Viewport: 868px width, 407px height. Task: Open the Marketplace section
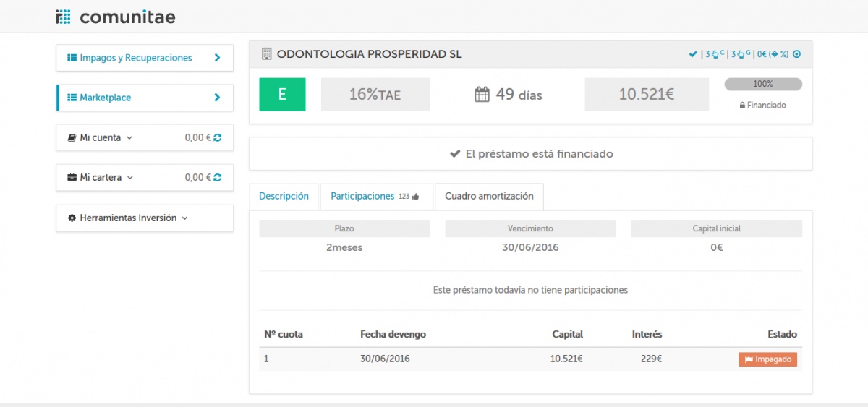[x=144, y=98]
